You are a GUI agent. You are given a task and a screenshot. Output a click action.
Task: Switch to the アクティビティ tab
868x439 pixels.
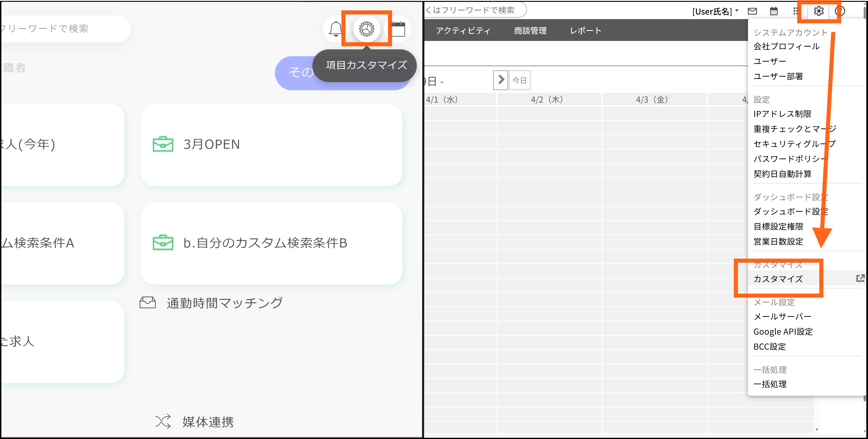click(463, 31)
